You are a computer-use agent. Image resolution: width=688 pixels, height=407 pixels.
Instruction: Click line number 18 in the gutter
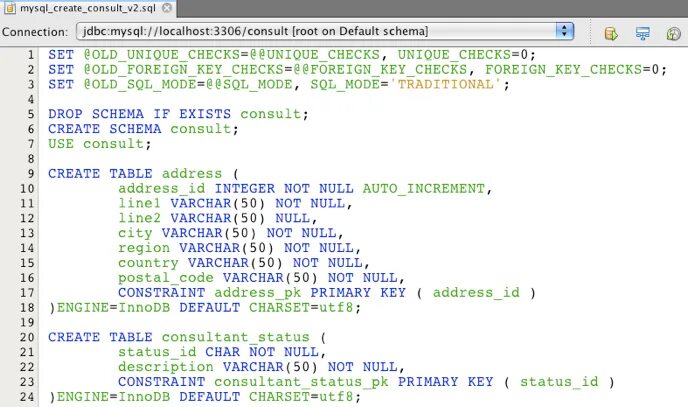coord(27,307)
